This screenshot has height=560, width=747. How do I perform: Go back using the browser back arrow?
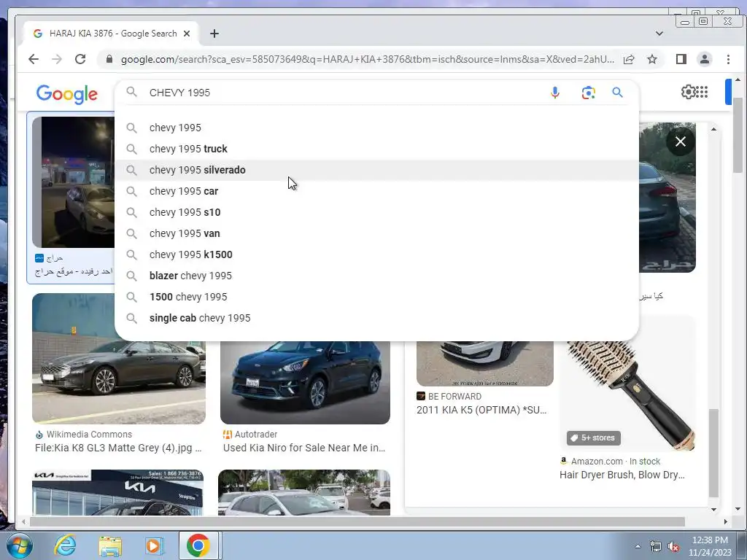click(x=34, y=59)
